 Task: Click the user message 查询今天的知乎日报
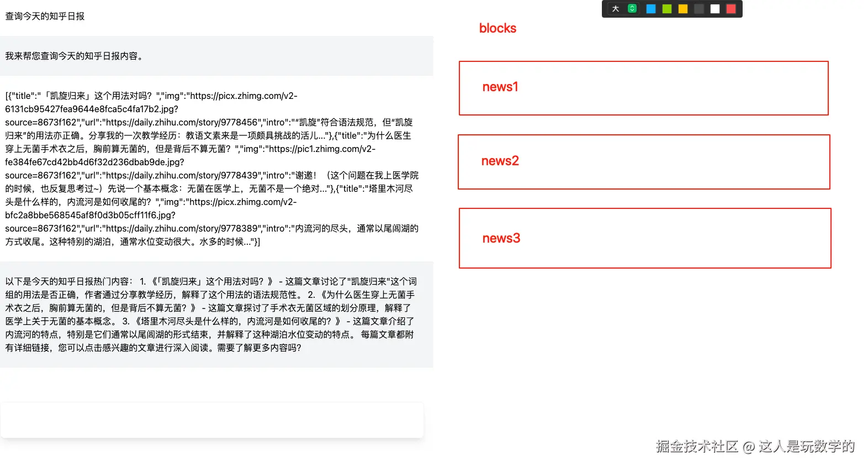[x=45, y=17]
